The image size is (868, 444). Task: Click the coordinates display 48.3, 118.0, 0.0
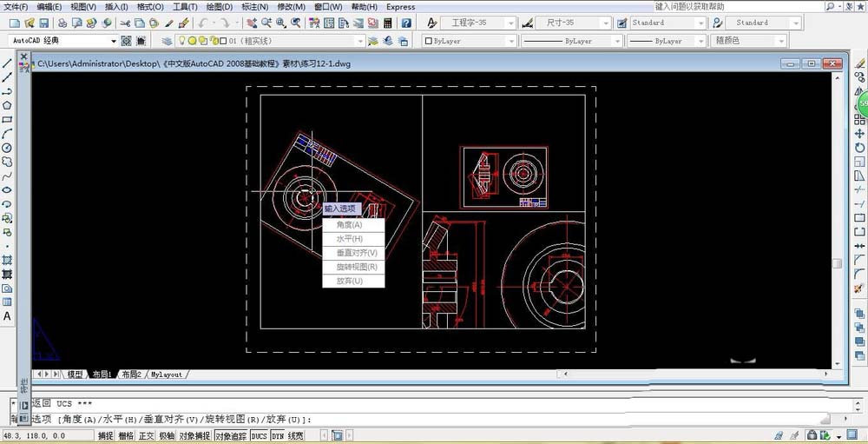pyautogui.click(x=47, y=435)
